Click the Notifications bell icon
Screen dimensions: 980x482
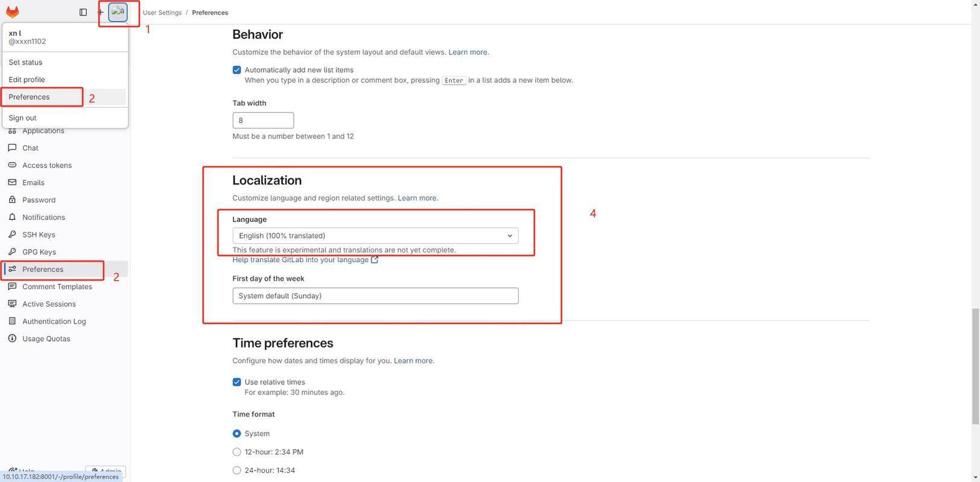point(12,218)
